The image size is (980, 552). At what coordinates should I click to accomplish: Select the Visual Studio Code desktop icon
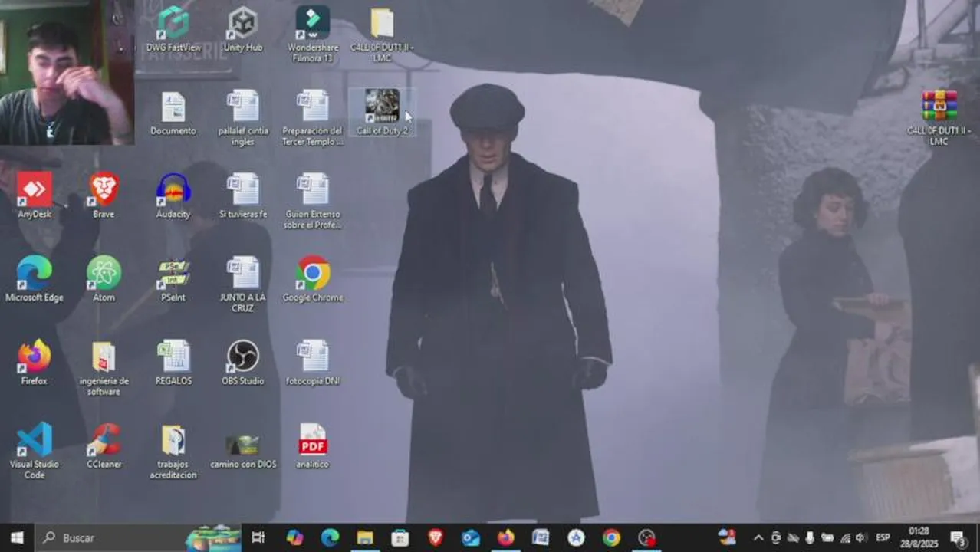click(35, 451)
